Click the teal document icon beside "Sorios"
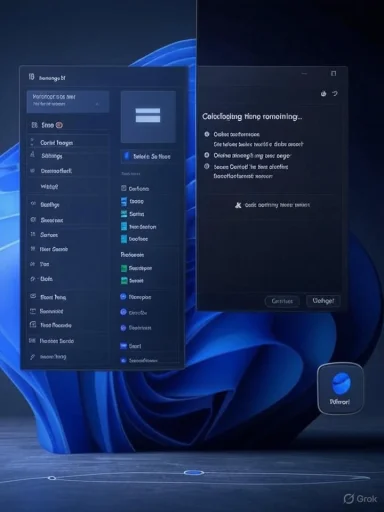The width and height of the screenshot is (384, 512). pos(124,214)
